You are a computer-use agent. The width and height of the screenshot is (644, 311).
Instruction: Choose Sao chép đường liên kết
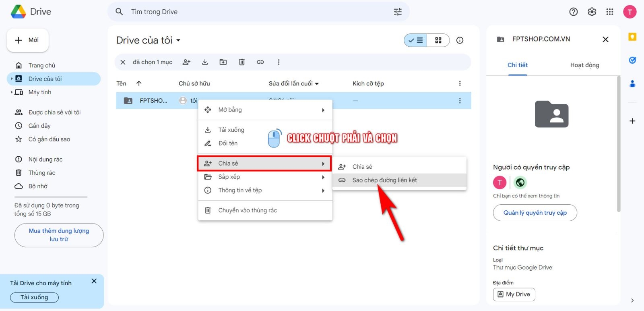pyautogui.click(x=399, y=180)
